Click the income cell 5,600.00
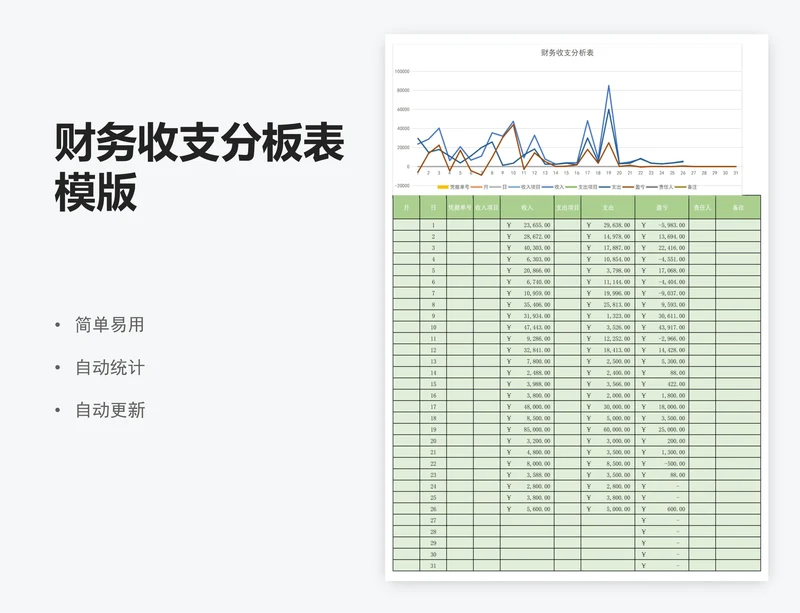800x613 pixels. pyautogui.click(x=527, y=509)
